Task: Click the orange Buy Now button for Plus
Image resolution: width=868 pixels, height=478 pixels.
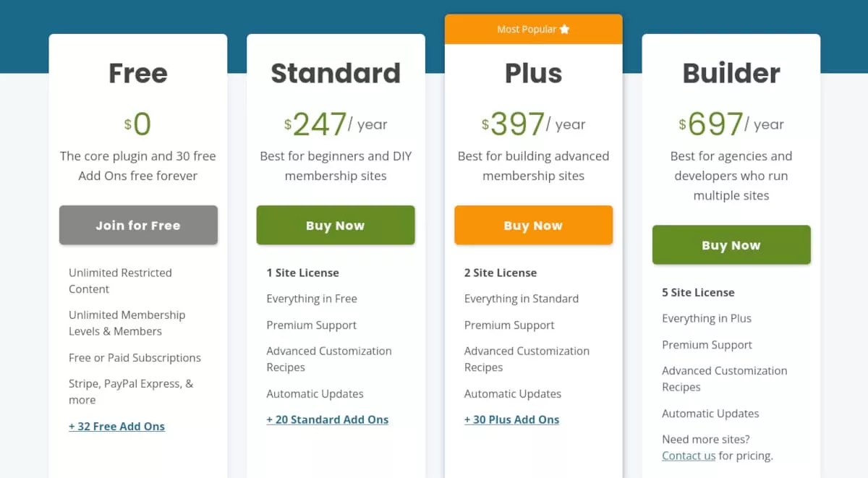Action: click(x=534, y=225)
